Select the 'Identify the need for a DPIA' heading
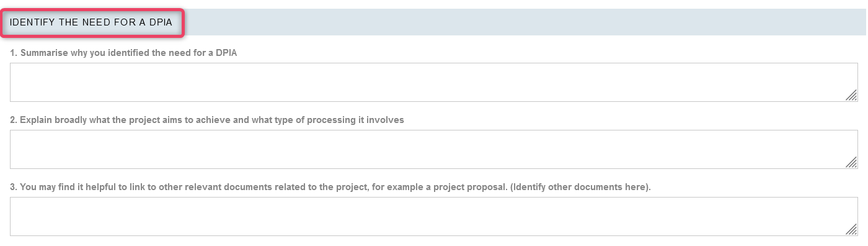The width and height of the screenshot is (868, 246). pyautogui.click(x=91, y=22)
